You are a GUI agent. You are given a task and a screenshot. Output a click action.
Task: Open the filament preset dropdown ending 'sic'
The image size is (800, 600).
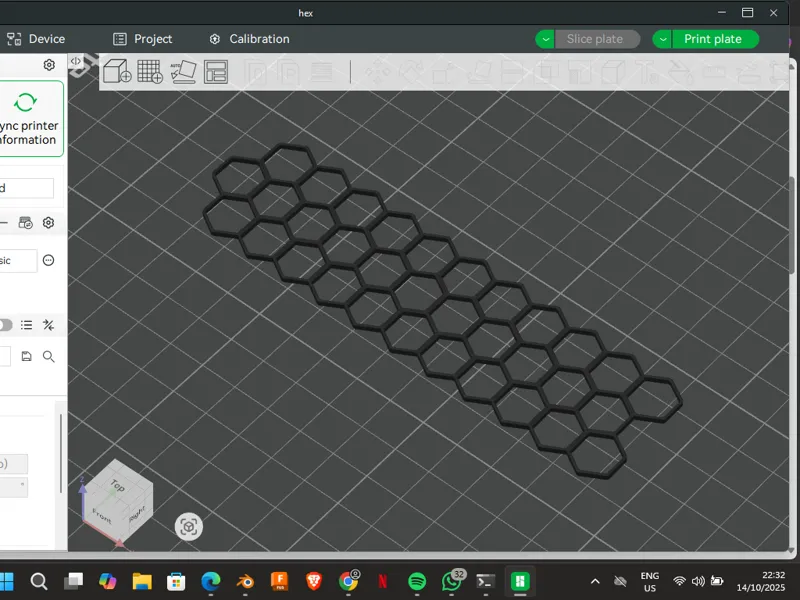[x=18, y=261]
